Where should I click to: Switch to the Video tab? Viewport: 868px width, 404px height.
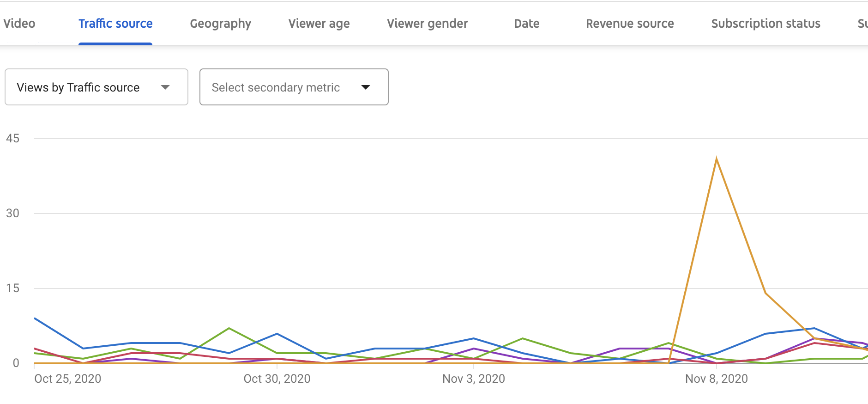19,24
